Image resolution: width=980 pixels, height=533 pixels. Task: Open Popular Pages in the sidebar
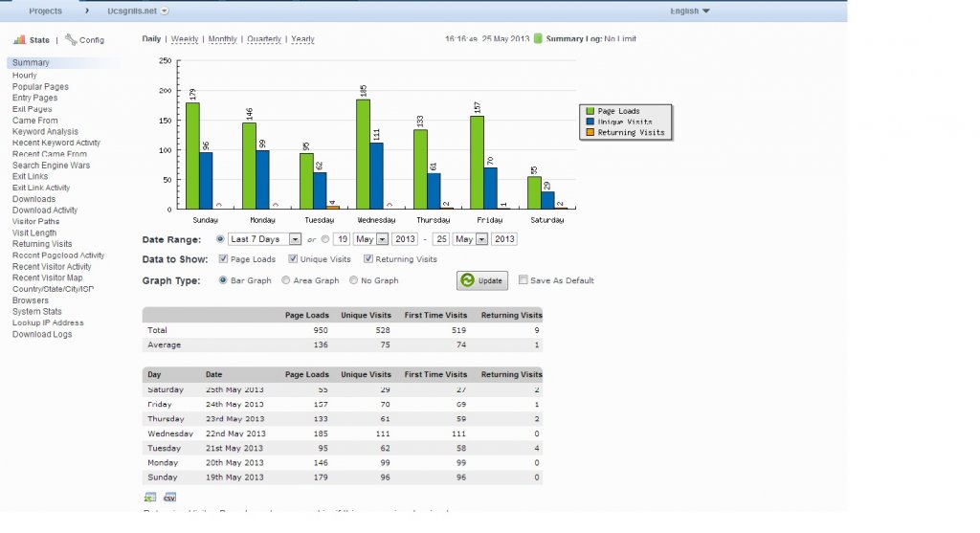[x=40, y=86]
